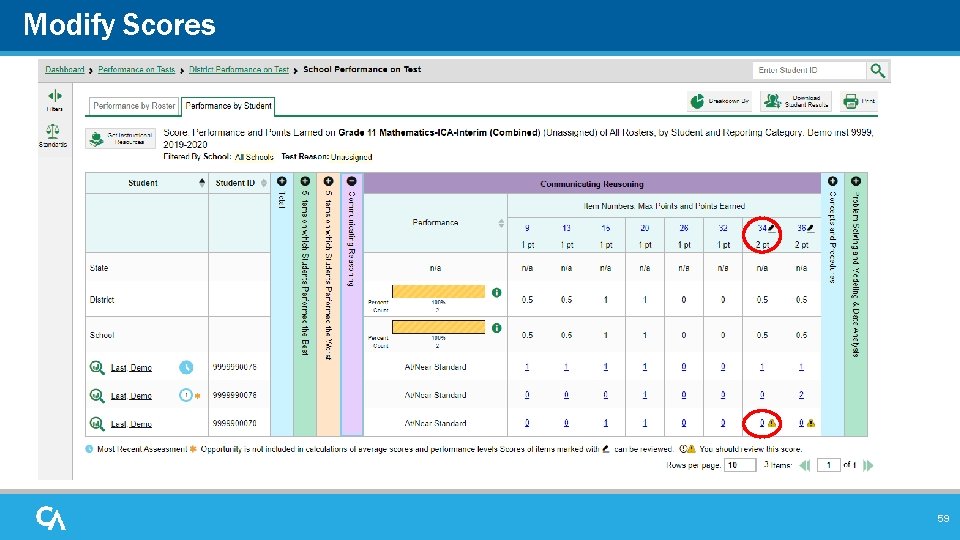Viewport: 960px width, 540px height.
Task: Click the District row info icon
Action: click(497, 293)
